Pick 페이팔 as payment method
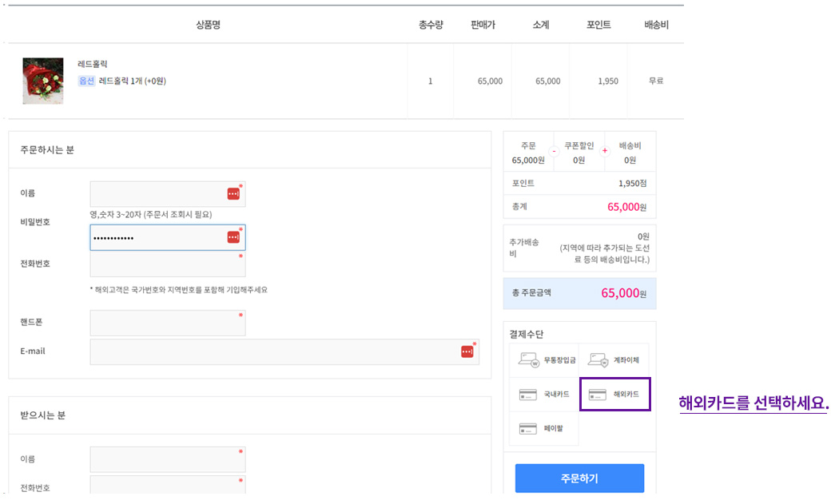831x504 pixels. point(554,429)
